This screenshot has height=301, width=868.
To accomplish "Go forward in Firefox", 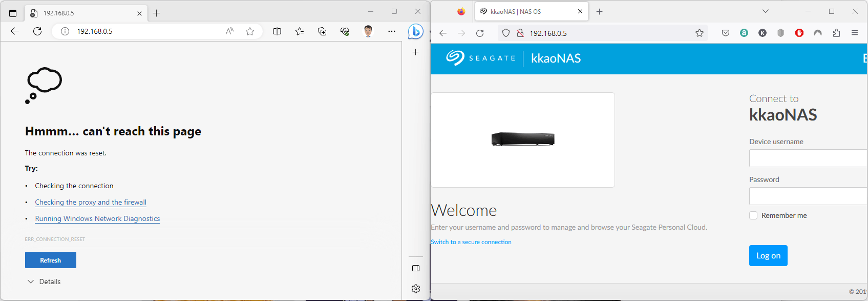I will (x=461, y=33).
